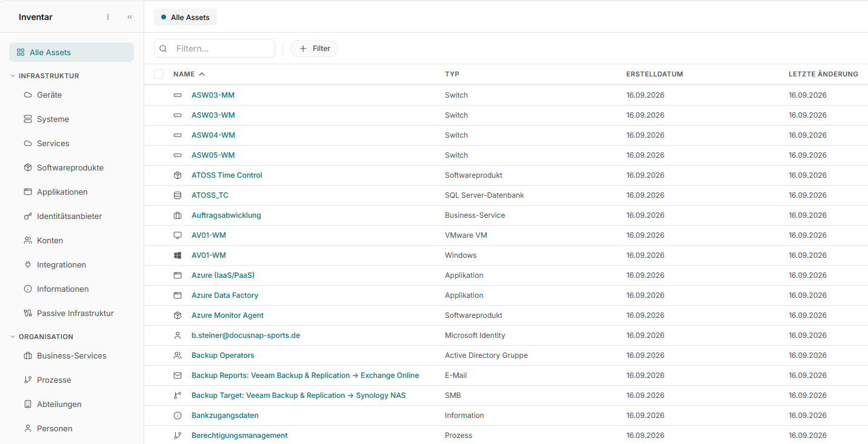Sort by the TYP column header

pos(452,74)
